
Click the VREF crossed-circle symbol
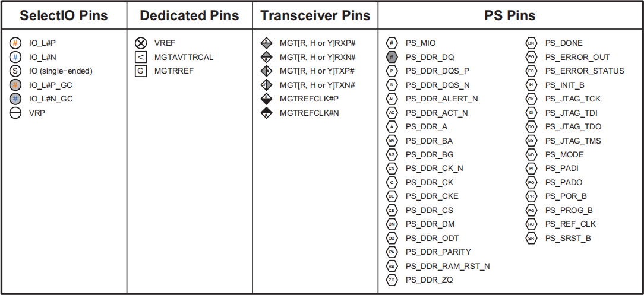[140, 43]
